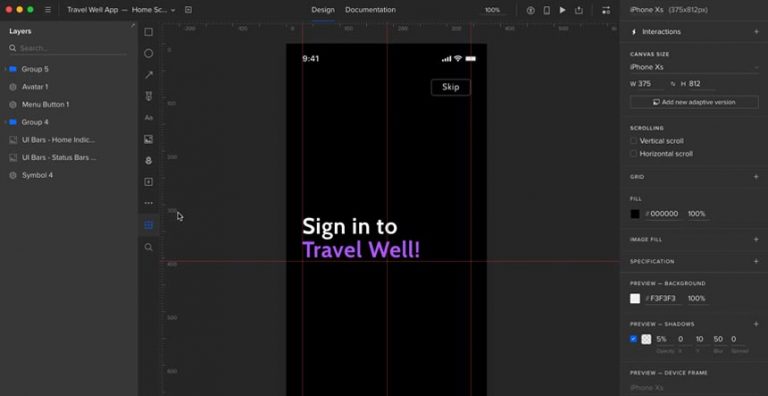Click the Preview Background hex F3F3F3 field
768x396 pixels.
pos(664,298)
